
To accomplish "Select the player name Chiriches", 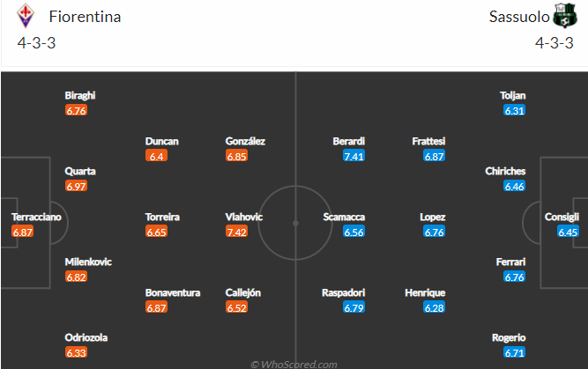I will coord(505,171).
